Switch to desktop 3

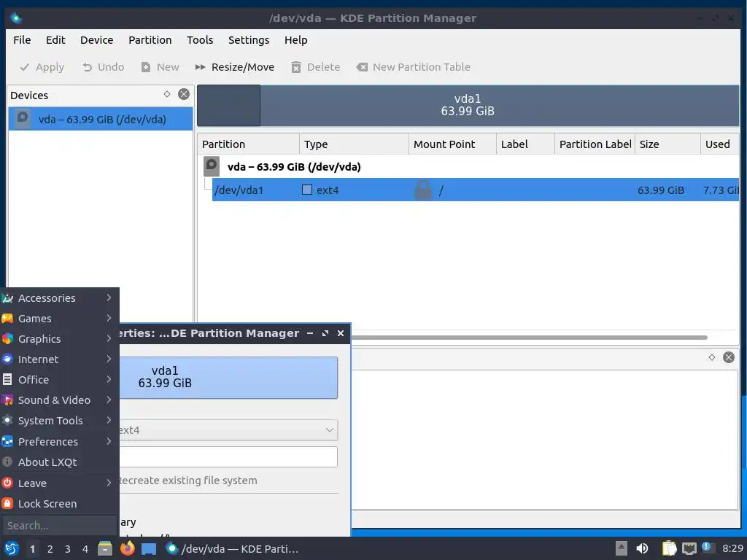pyautogui.click(x=68, y=549)
